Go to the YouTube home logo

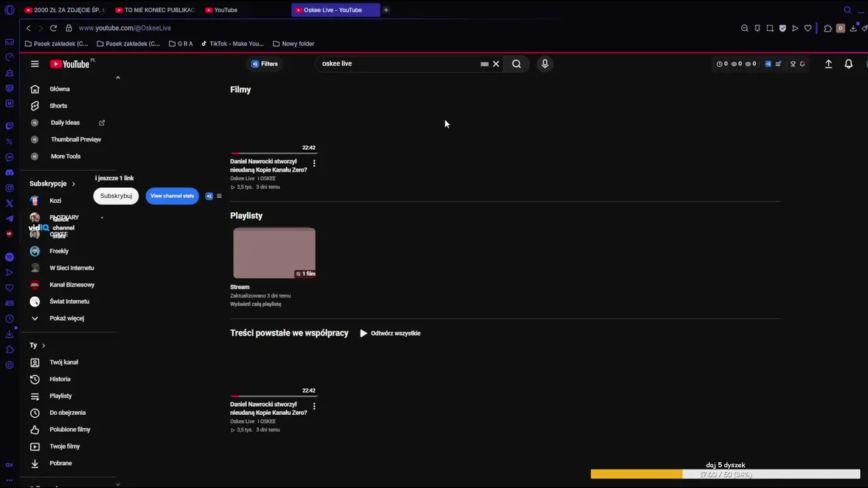click(70, 64)
